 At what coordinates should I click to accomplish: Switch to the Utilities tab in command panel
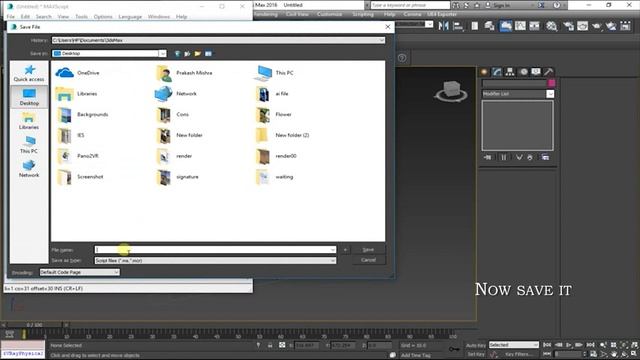pyautogui.click(x=549, y=72)
